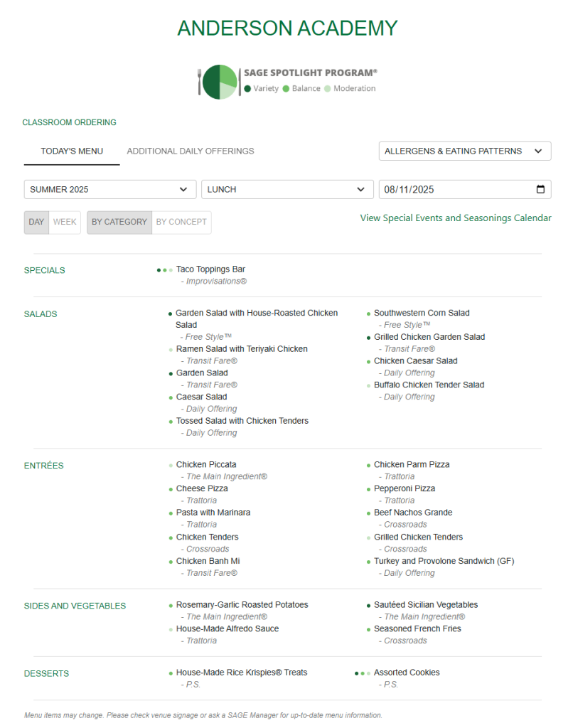Switch to WEEK view
The image size is (573, 728).
(65, 222)
